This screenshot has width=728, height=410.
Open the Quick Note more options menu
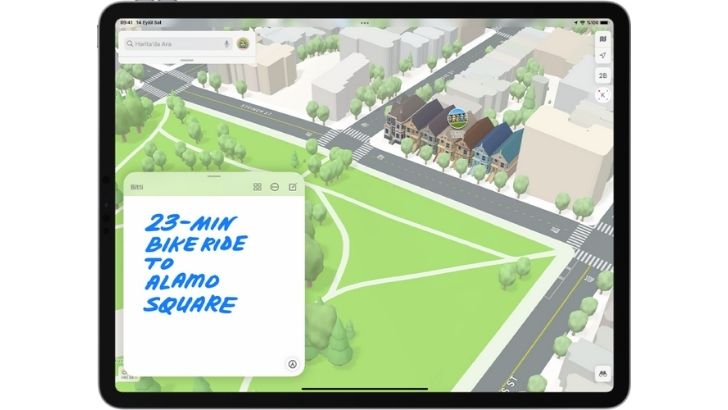coord(275,187)
